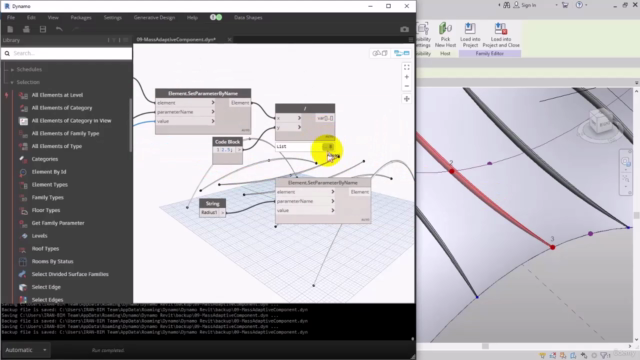Click the String node header
640x360 pixels.
pos(212,203)
